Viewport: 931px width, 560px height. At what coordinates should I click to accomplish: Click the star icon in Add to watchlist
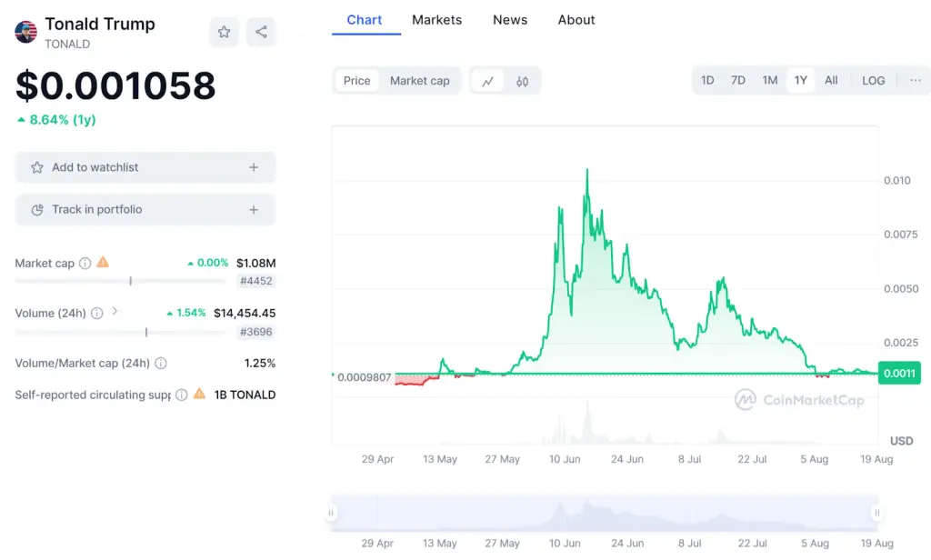click(x=36, y=167)
